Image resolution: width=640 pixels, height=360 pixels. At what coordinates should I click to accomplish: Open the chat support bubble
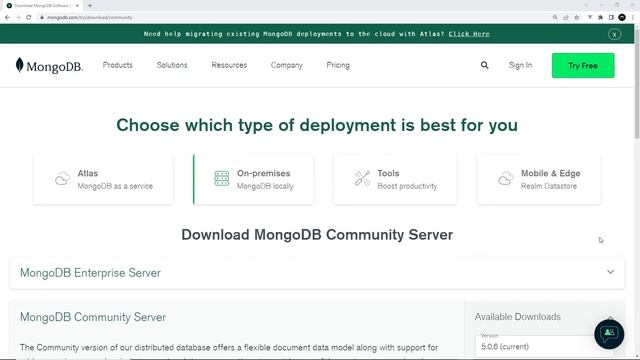(609, 334)
